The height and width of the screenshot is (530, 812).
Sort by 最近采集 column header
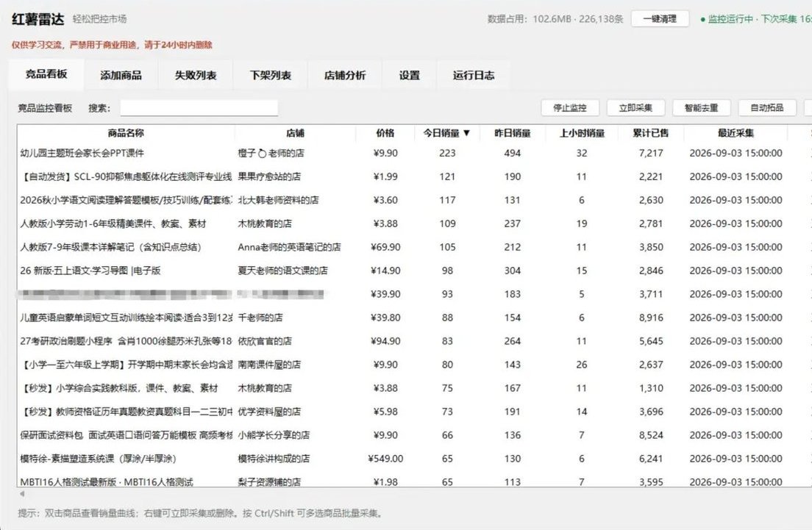[736, 133]
